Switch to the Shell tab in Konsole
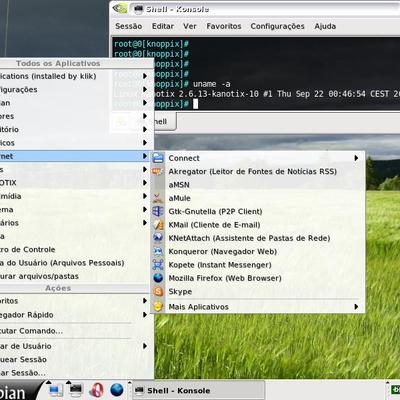400x400 pixels. click(x=165, y=121)
